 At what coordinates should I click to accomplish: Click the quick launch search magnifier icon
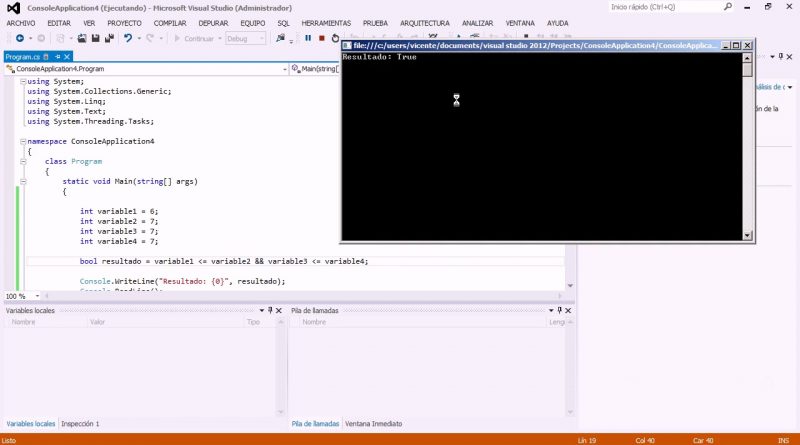click(x=728, y=7)
